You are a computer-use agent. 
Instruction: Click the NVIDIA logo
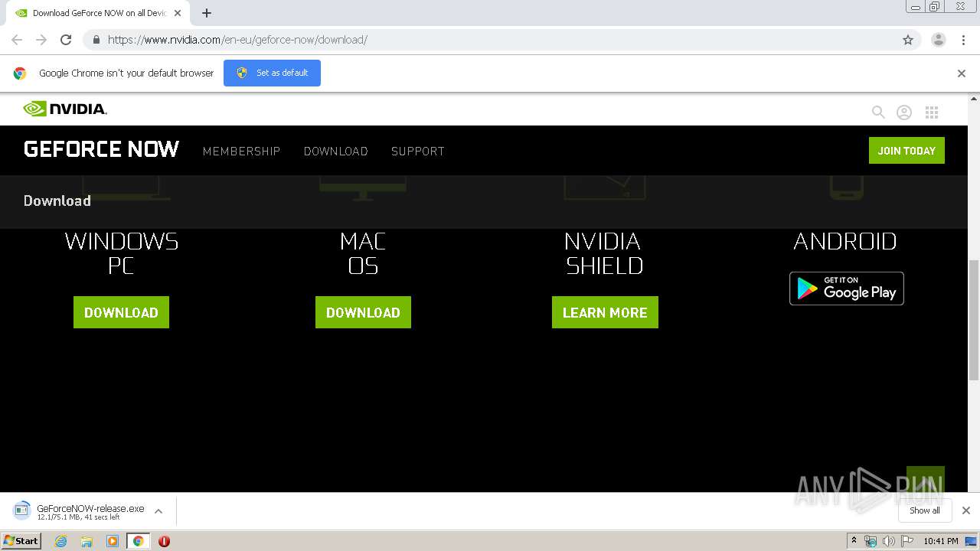point(65,109)
